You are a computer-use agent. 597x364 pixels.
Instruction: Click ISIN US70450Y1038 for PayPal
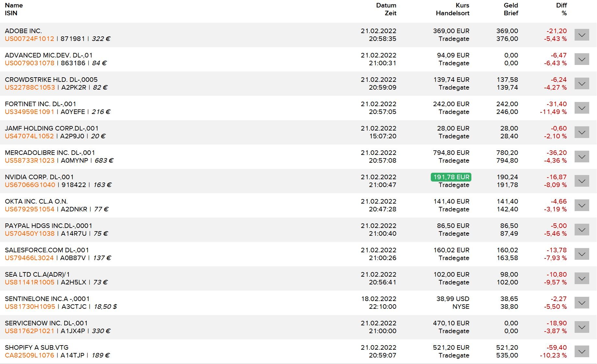pyautogui.click(x=30, y=233)
